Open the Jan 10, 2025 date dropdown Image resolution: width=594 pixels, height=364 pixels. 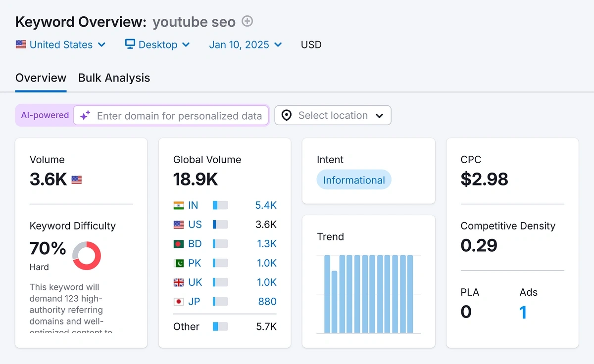pyautogui.click(x=246, y=45)
